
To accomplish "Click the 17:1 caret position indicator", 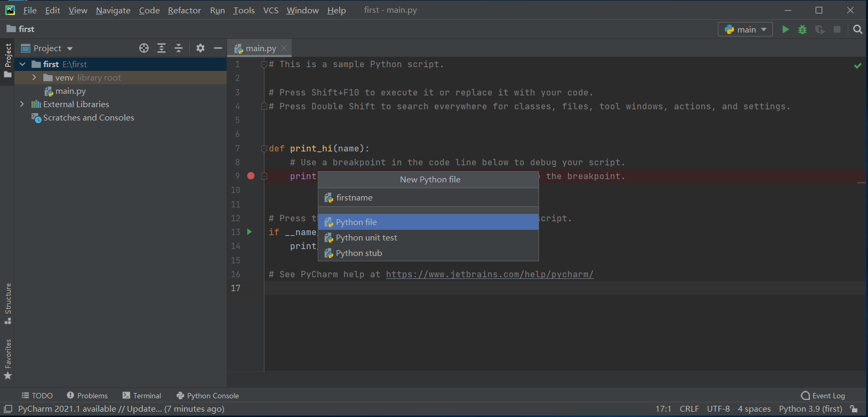I will 663,409.
